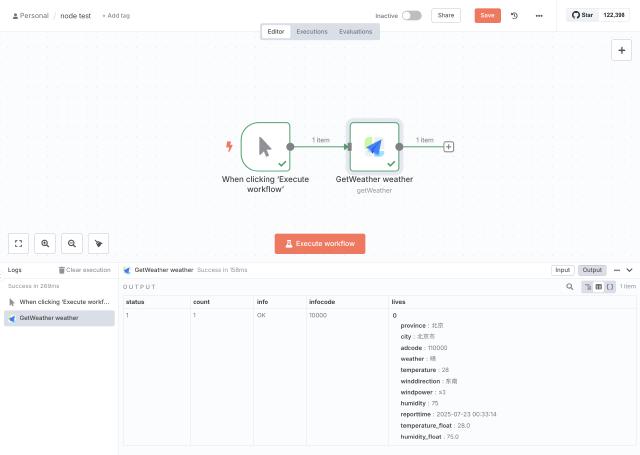Switch output to JSON view
Image resolution: width=640 pixels, height=455 pixels.
pos(609,287)
